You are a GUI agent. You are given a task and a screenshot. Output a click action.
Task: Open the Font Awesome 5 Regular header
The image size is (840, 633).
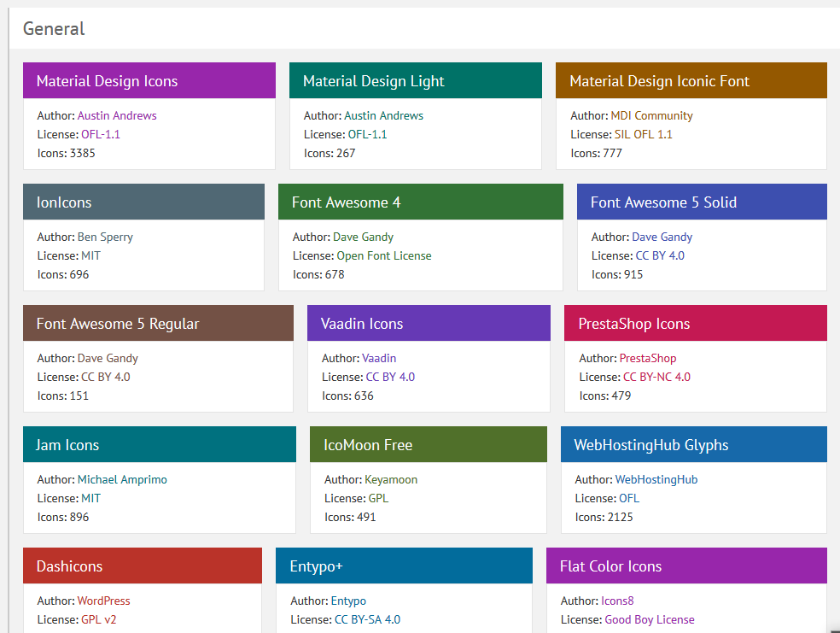pos(158,323)
